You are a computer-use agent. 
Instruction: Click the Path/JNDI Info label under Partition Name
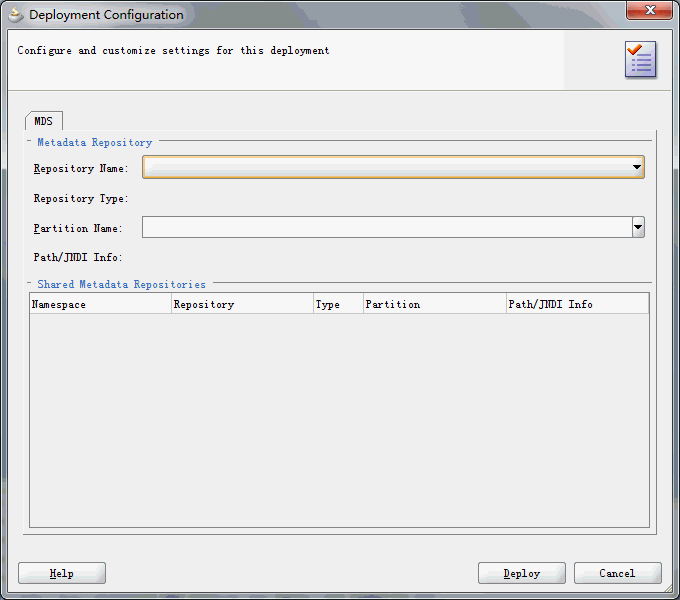(78, 258)
